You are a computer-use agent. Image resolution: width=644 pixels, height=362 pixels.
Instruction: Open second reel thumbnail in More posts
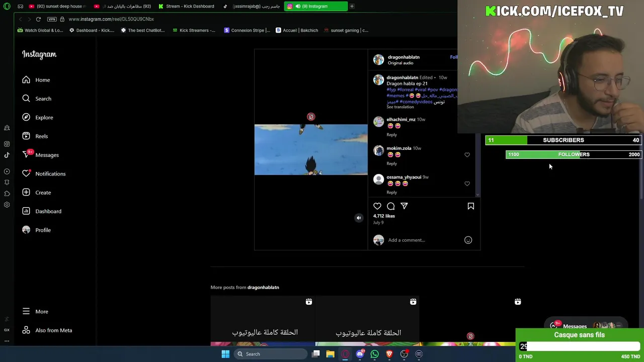367,321
